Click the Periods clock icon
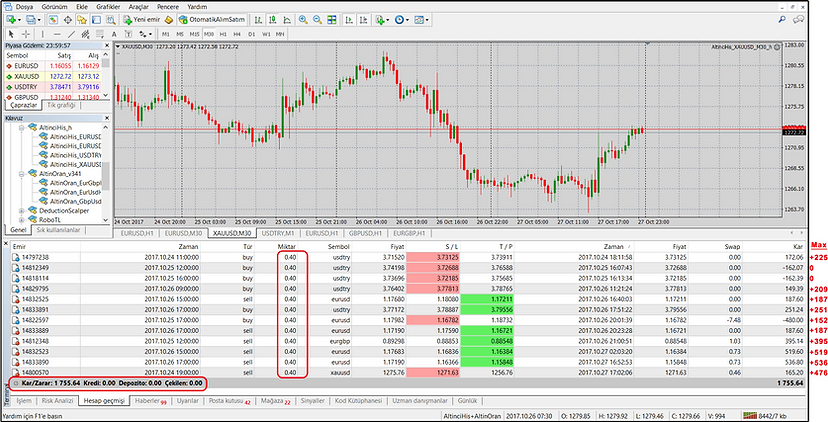This screenshot has height=422, width=828. point(399,20)
